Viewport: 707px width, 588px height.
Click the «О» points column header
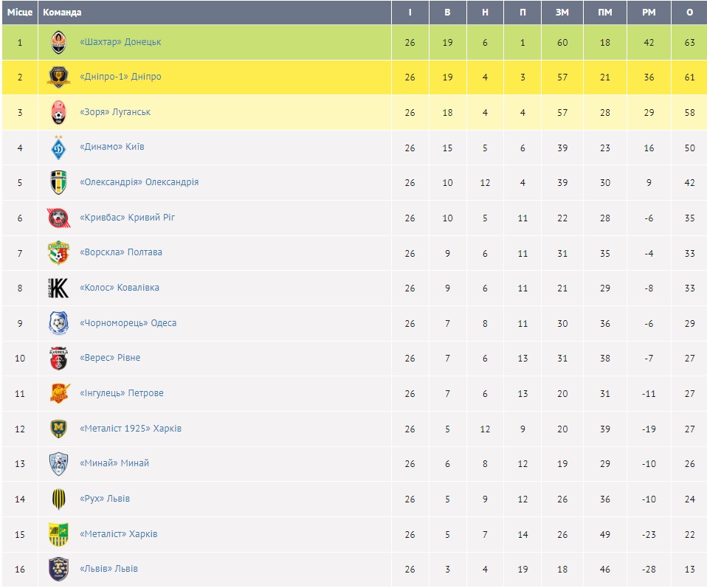click(x=689, y=13)
